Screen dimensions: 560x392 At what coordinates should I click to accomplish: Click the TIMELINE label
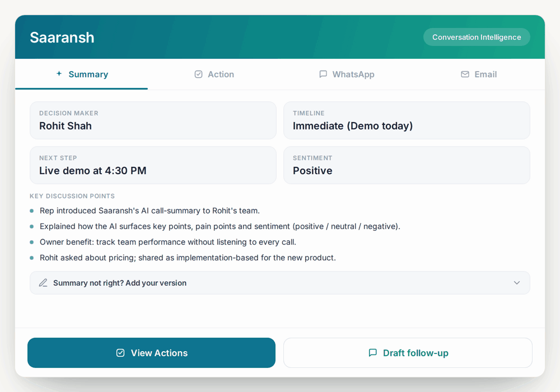(309, 113)
